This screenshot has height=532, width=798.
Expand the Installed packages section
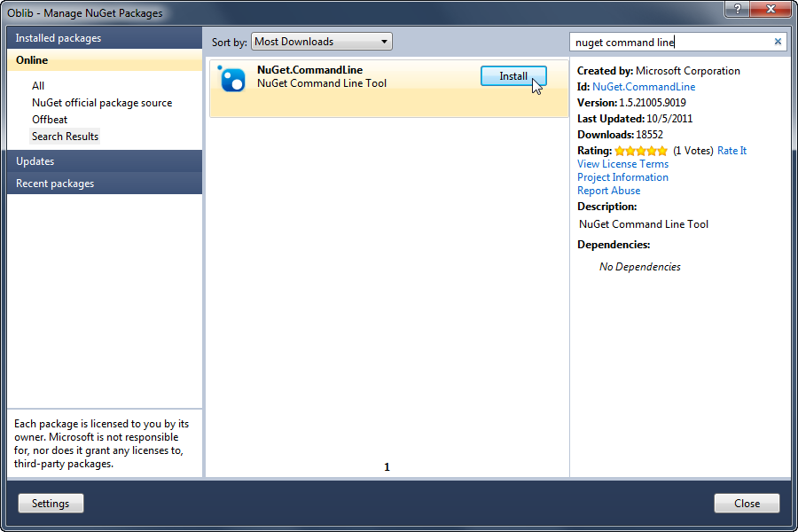(x=105, y=38)
